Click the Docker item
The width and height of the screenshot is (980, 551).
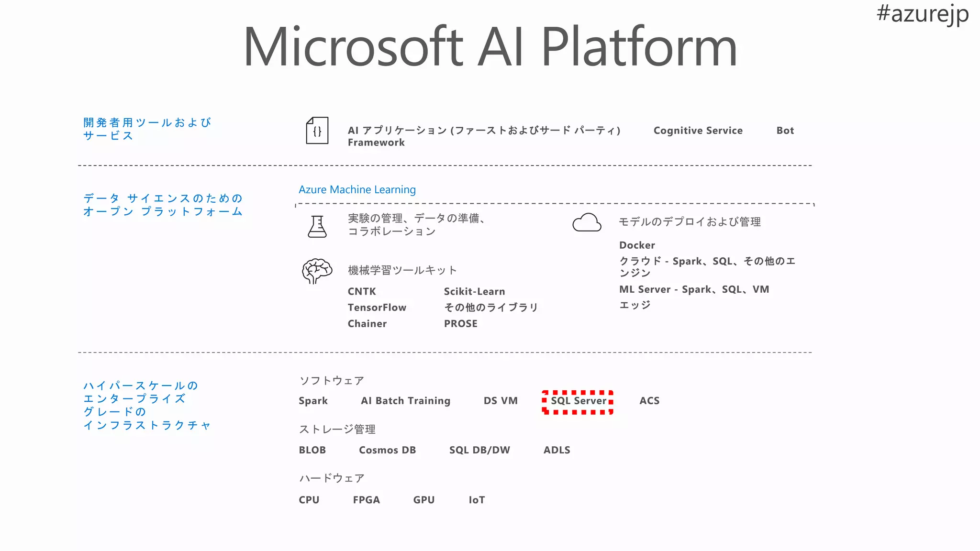point(637,245)
